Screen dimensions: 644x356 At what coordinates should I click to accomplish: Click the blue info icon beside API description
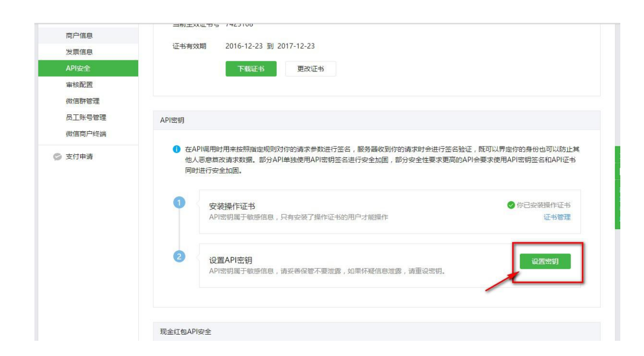tap(177, 149)
